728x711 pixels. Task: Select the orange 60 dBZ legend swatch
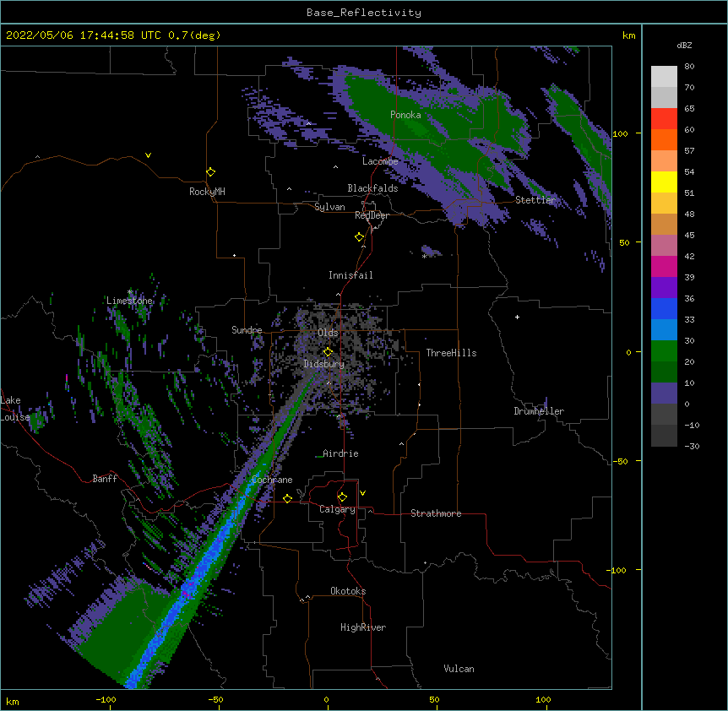[x=664, y=139]
